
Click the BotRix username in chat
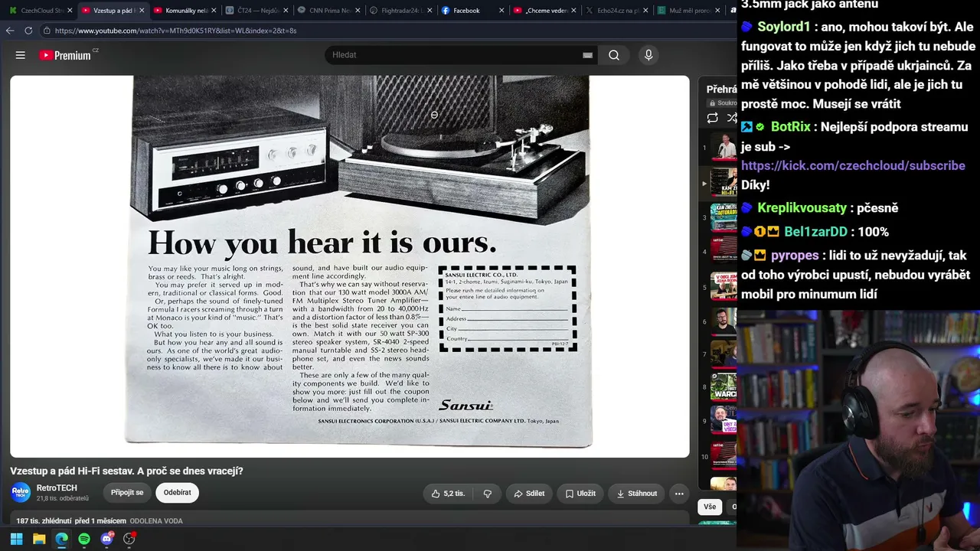pos(790,127)
